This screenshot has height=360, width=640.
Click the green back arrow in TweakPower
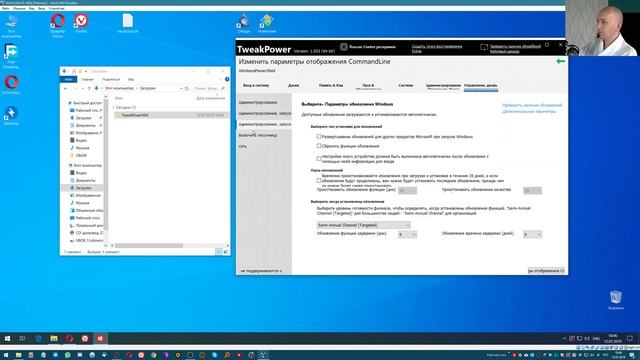pos(560,61)
